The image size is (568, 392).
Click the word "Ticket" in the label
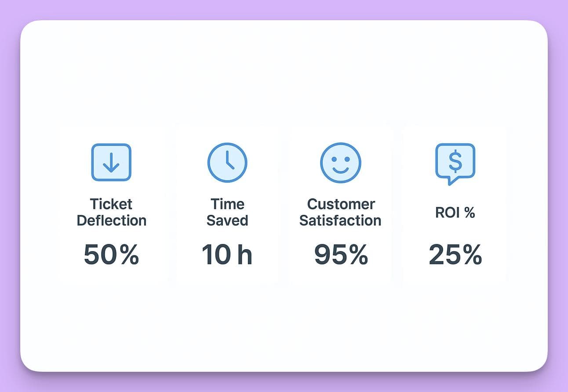pos(111,204)
